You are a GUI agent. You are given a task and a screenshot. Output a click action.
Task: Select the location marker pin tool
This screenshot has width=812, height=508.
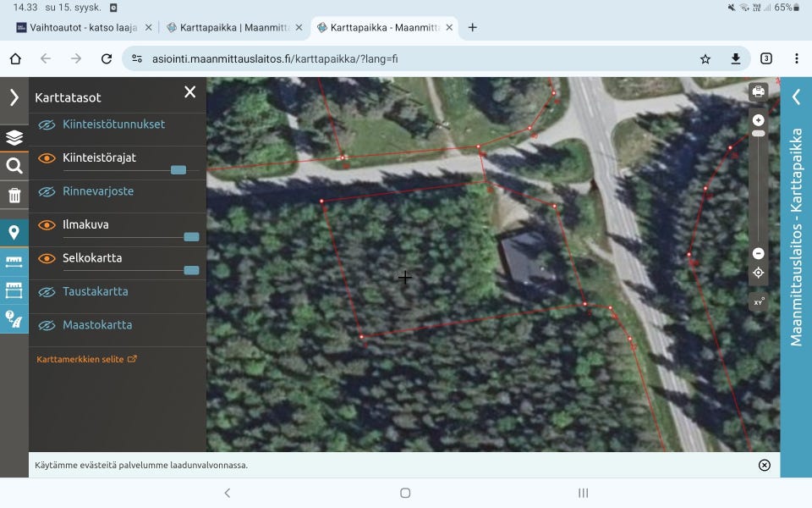(x=14, y=232)
